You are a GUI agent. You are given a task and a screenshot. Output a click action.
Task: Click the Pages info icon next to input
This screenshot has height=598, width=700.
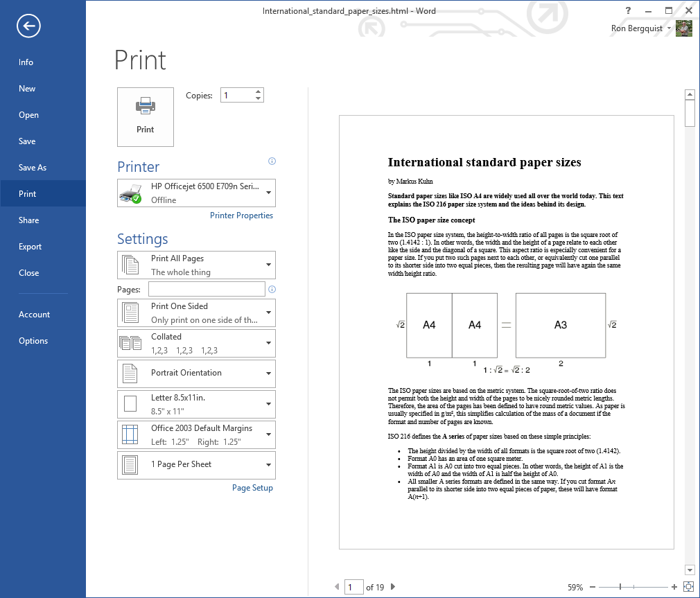click(272, 290)
